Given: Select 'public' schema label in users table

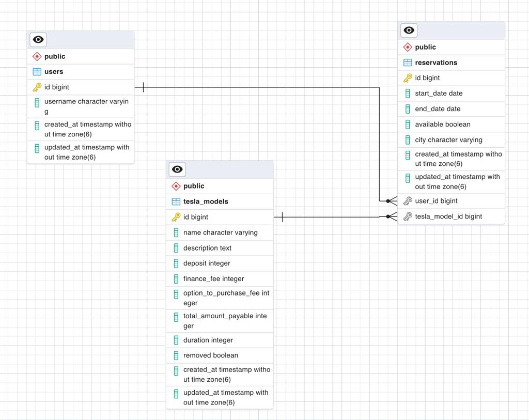Looking at the screenshot, I should point(55,56).
